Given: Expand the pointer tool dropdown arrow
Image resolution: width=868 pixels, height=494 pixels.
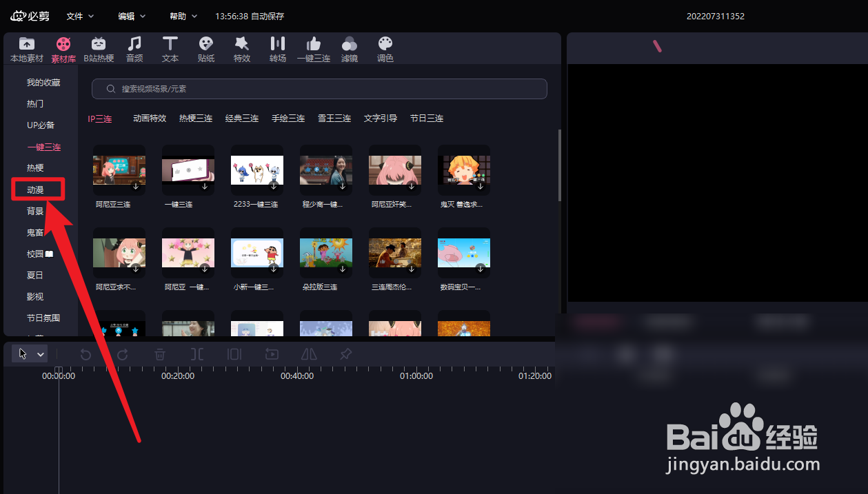Looking at the screenshot, I should click(41, 354).
